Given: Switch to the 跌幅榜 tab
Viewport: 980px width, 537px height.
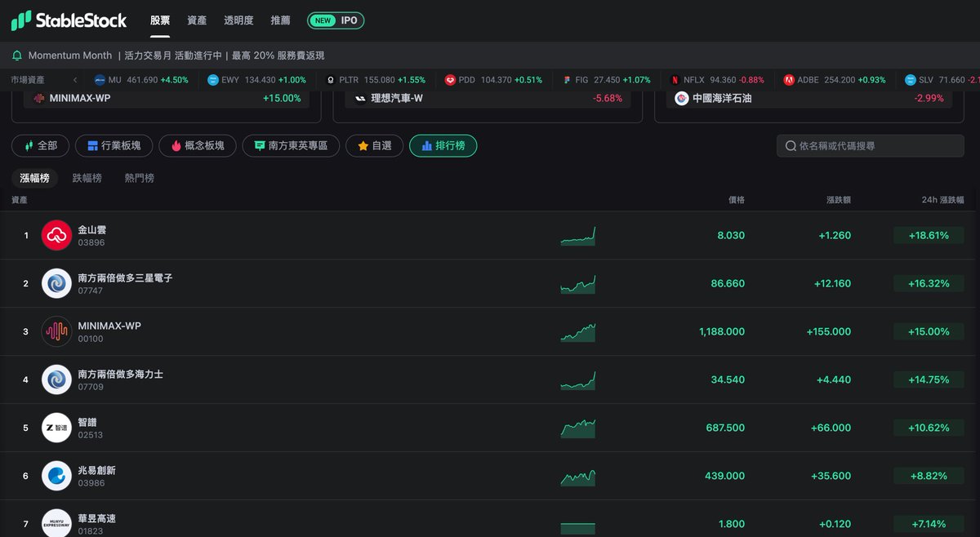Looking at the screenshot, I should [87, 178].
